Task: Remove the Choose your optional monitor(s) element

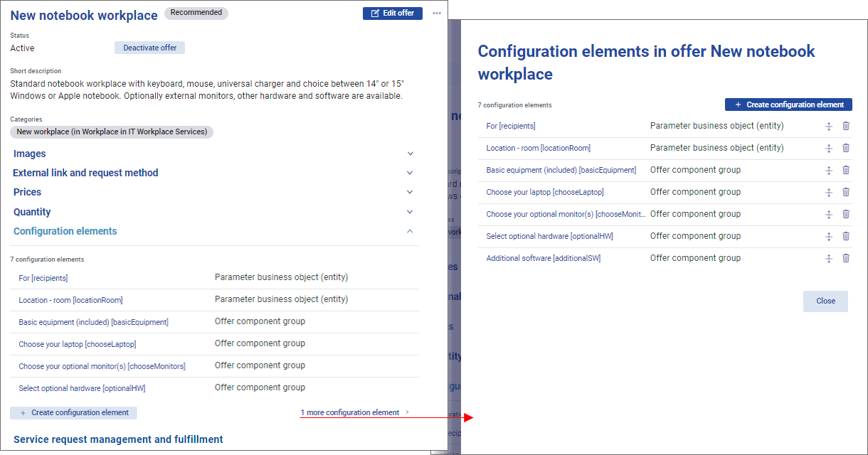Action: pyautogui.click(x=846, y=215)
